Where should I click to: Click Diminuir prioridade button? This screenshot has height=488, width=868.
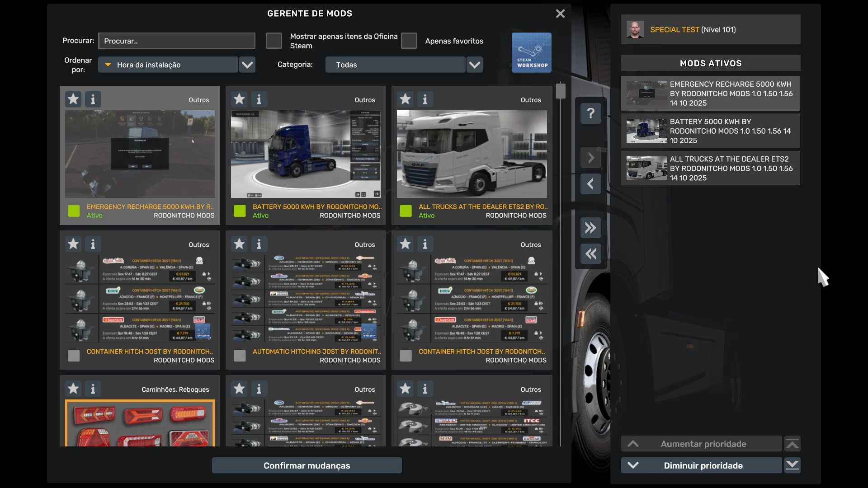tap(703, 465)
